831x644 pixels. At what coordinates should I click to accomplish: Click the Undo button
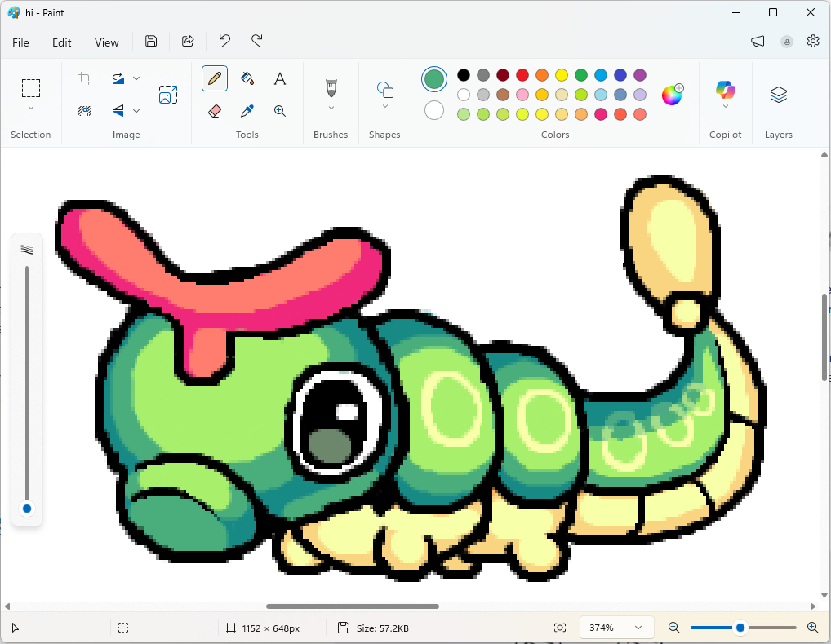(224, 41)
